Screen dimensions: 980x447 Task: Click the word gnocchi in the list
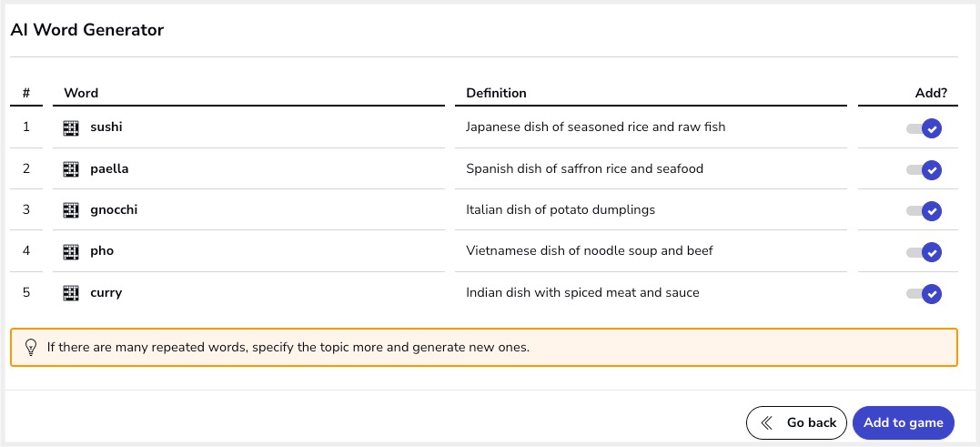pos(114,210)
